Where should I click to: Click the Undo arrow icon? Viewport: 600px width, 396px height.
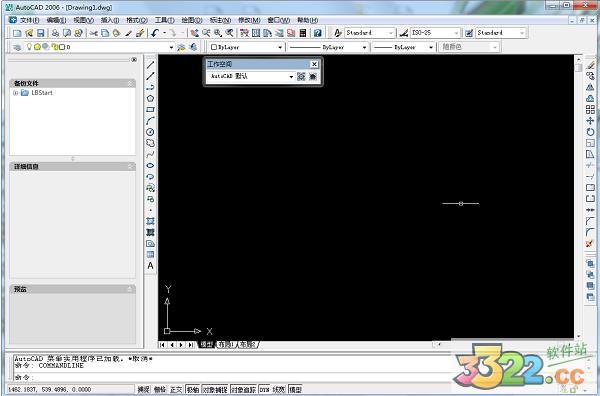click(x=155, y=33)
